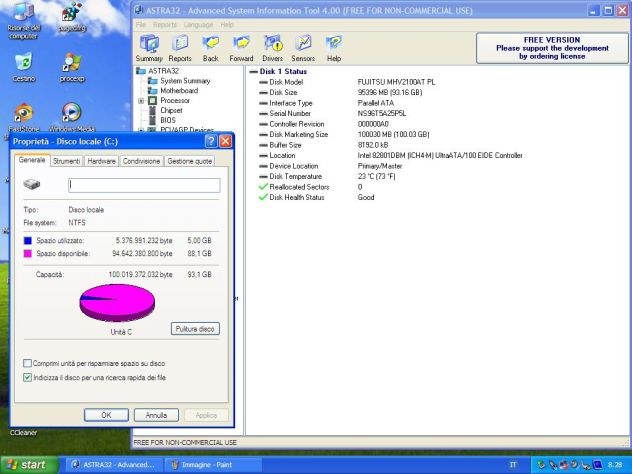The height and width of the screenshot is (474, 632).
Task: Select the Buffer Size row
Action: click(x=324, y=145)
